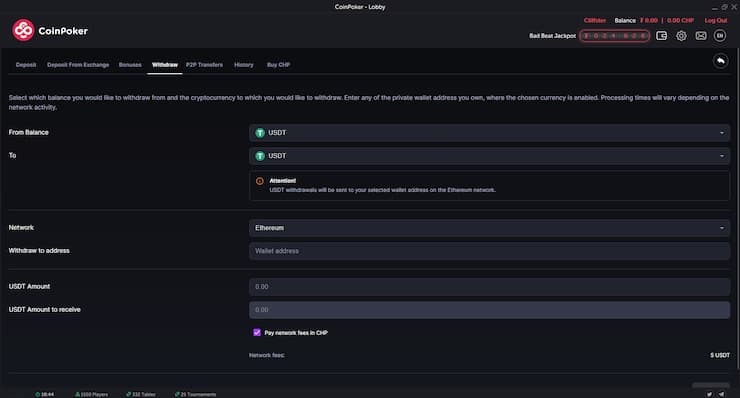Screen dimensions: 740x398
Task: Open the Bonuses tab
Action: pyautogui.click(x=130, y=65)
